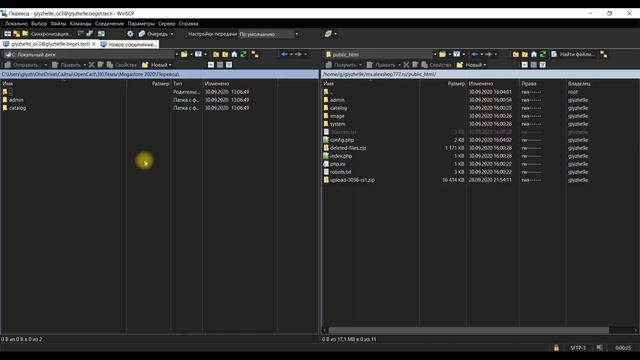Viewport: 640px width, 360px height.
Task: Click the Queue icon beside Очередь
Action: pos(142,34)
